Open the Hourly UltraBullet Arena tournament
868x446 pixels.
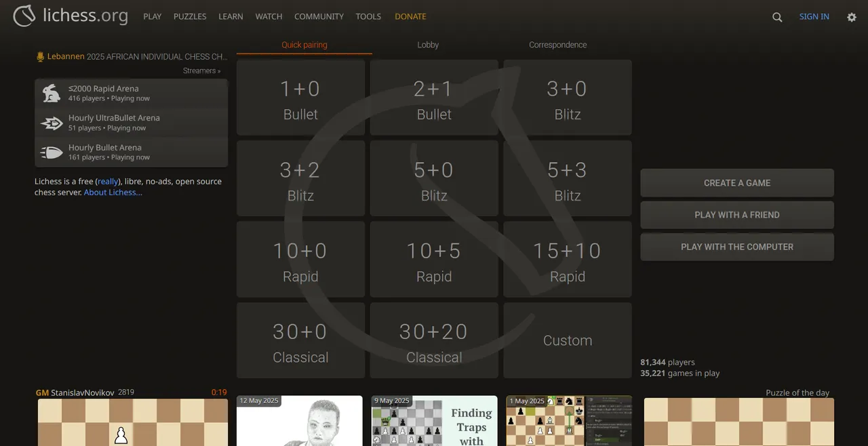(x=132, y=123)
